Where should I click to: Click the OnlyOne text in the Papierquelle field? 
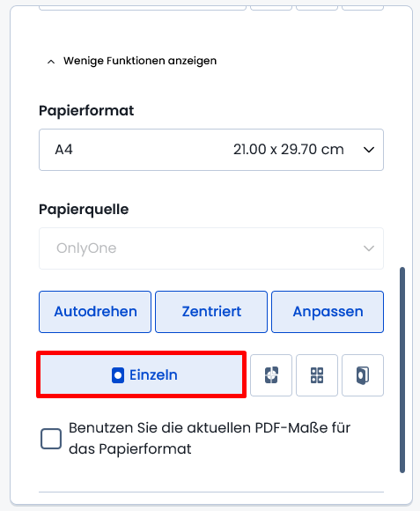pyautogui.click(x=86, y=248)
